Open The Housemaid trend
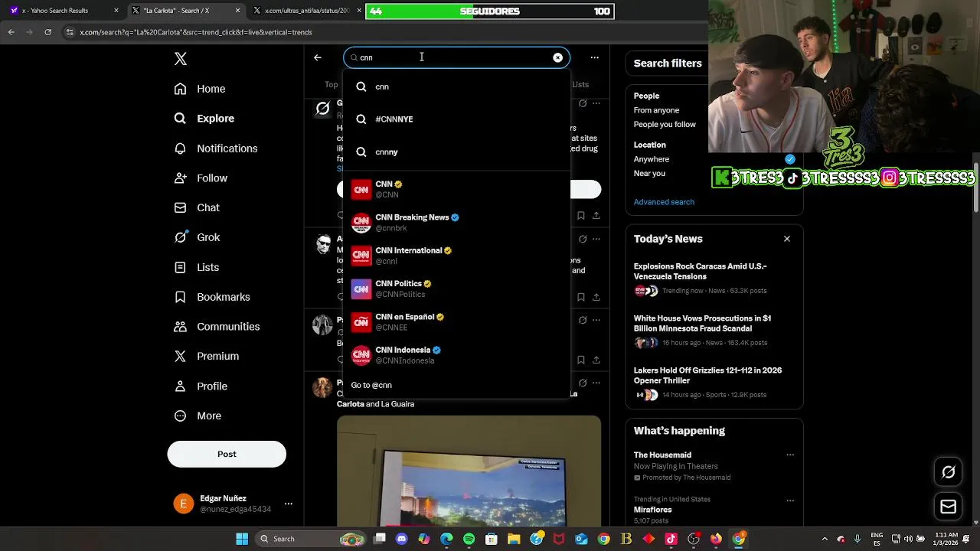Screen dimensions: 980x551 pyautogui.click(x=662, y=455)
